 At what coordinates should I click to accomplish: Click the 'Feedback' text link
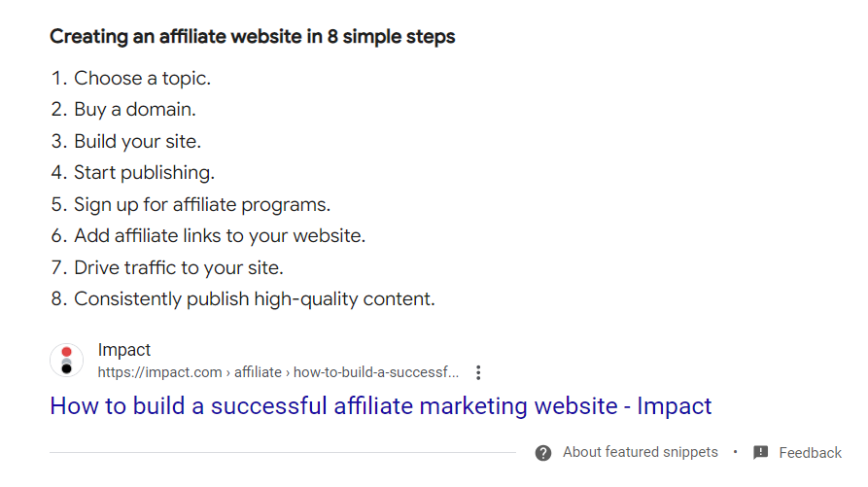(810, 453)
